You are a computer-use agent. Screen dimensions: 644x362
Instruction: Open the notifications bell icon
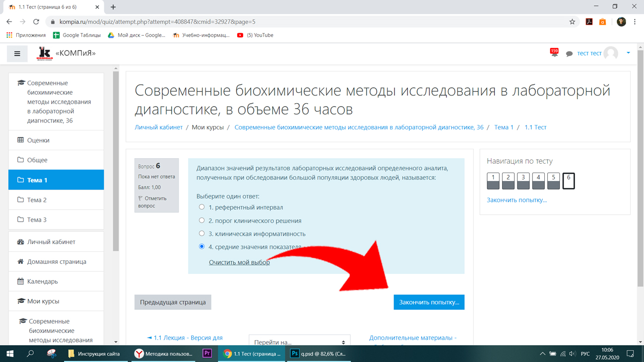coord(554,53)
